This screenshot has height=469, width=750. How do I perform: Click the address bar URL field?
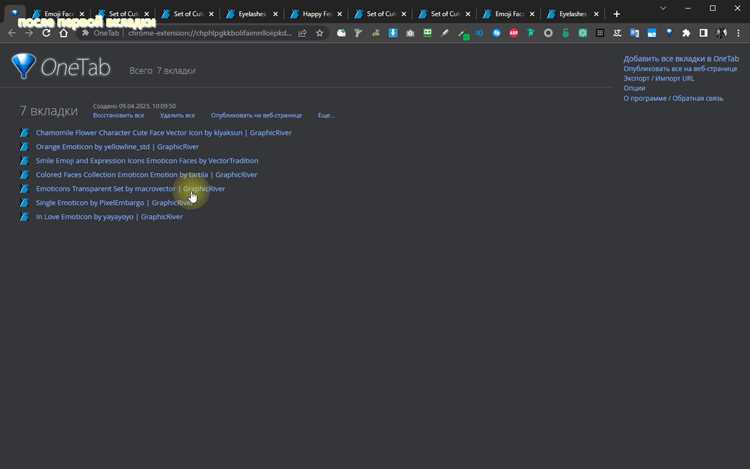click(210, 33)
